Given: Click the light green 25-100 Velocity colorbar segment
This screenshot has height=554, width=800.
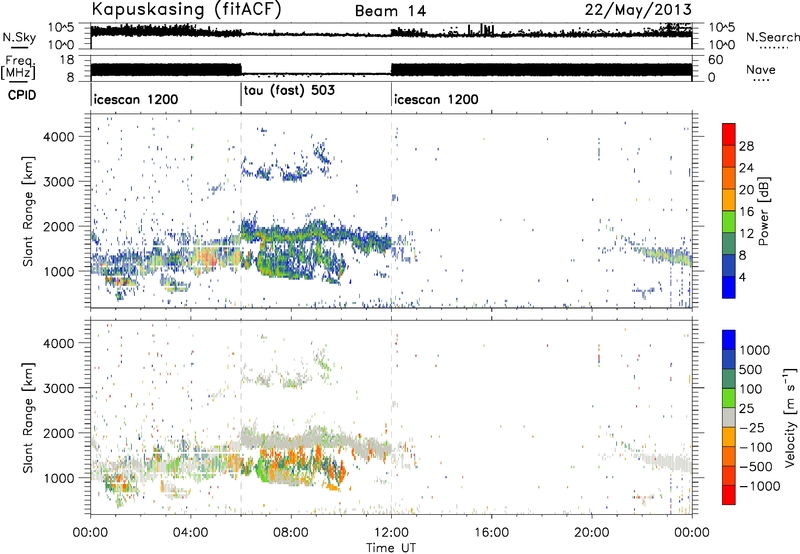Looking at the screenshot, I should pyautogui.click(x=729, y=398).
